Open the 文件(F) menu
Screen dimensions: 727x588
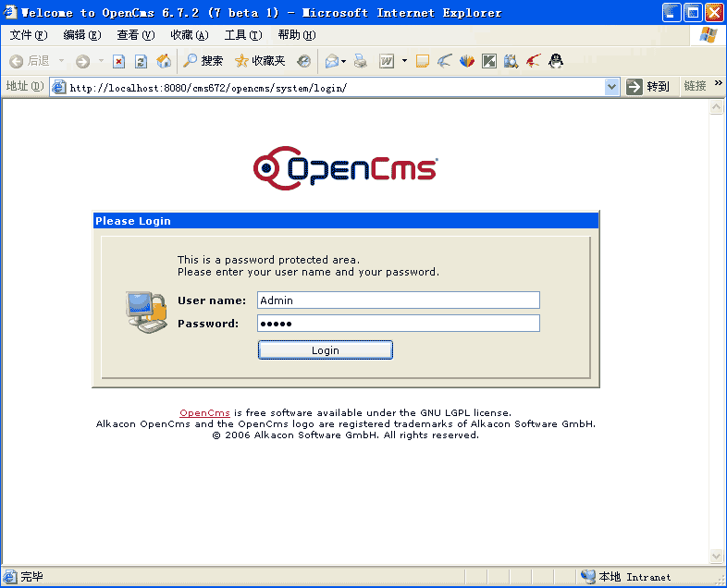pos(29,35)
